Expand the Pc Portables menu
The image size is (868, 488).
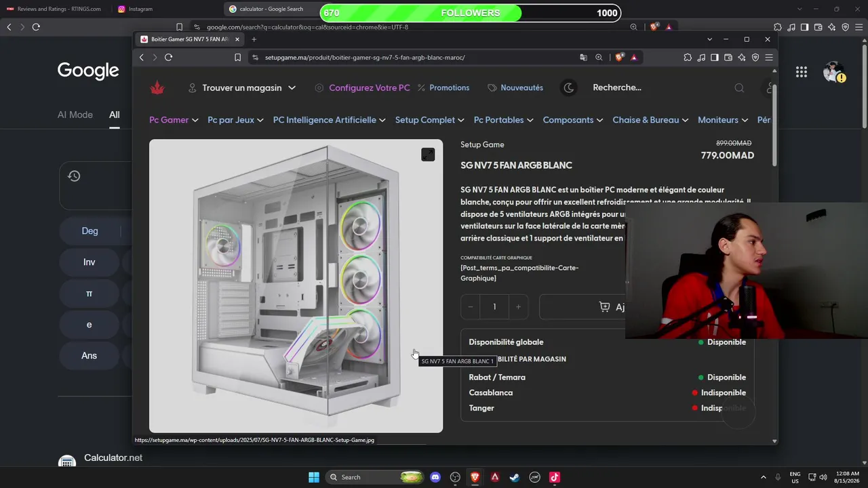pos(503,120)
